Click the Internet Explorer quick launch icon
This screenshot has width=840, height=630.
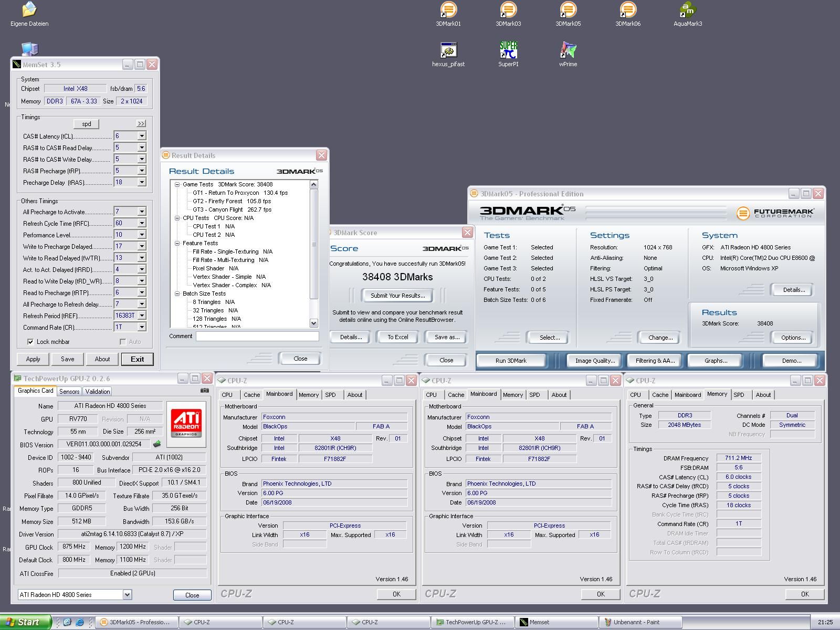click(x=79, y=622)
